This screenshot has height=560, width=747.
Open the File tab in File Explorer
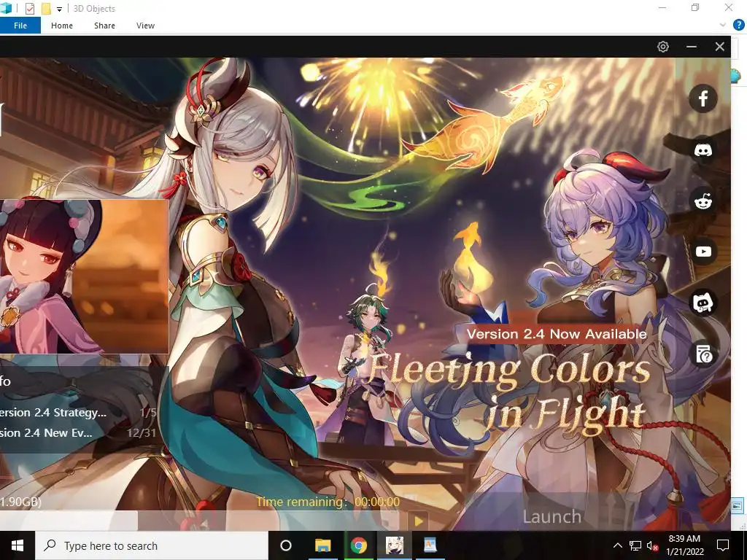(x=20, y=26)
